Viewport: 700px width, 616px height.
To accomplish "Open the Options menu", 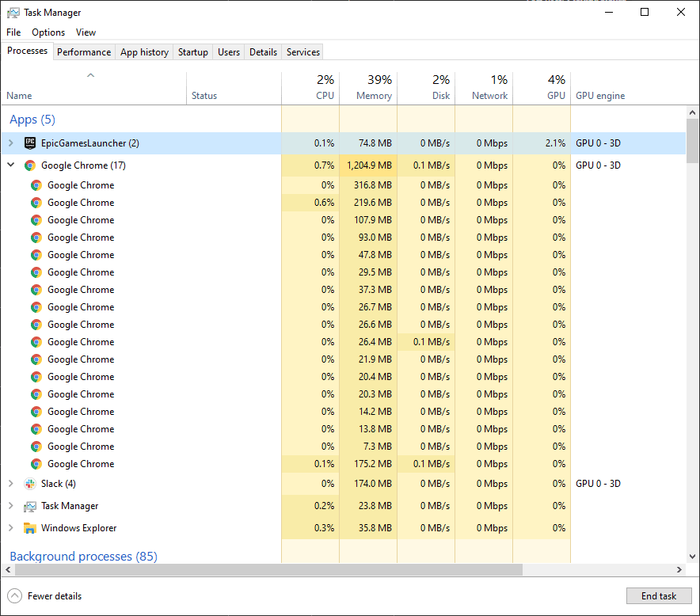I will pyautogui.click(x=48, y=32).
